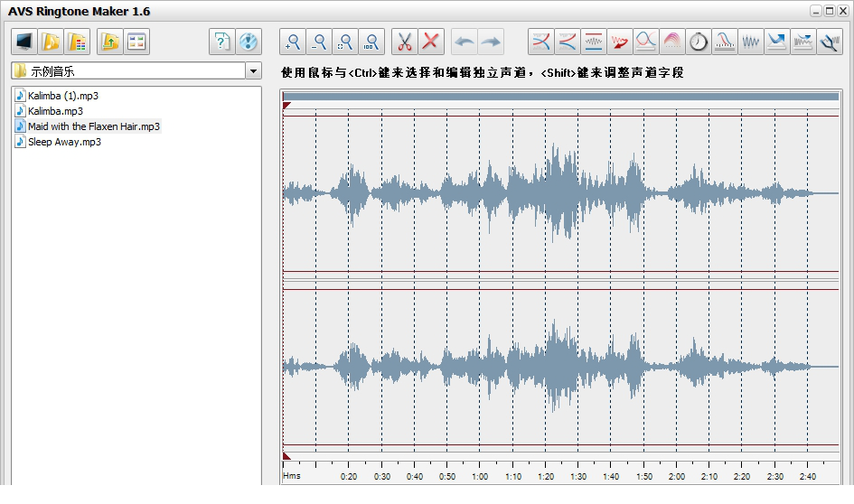Screen dimensions: 854x504
Task: Apply the diverging red-blue curves effect
Action: 568,42
